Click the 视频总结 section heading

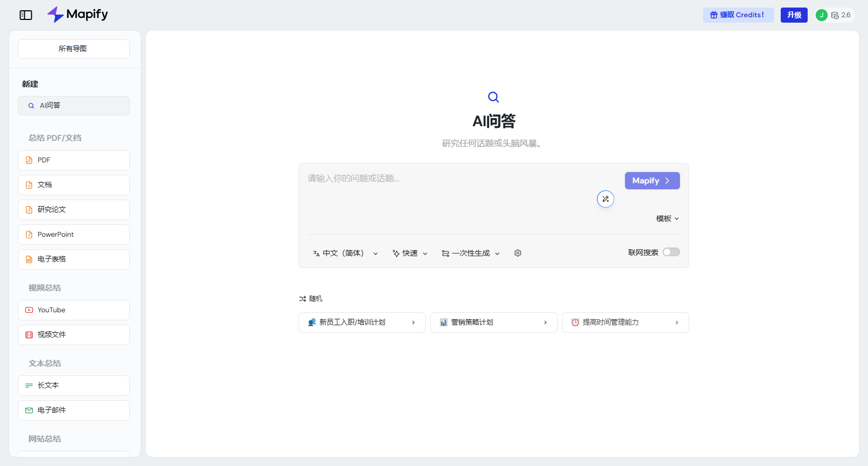(x=45, y=288)
